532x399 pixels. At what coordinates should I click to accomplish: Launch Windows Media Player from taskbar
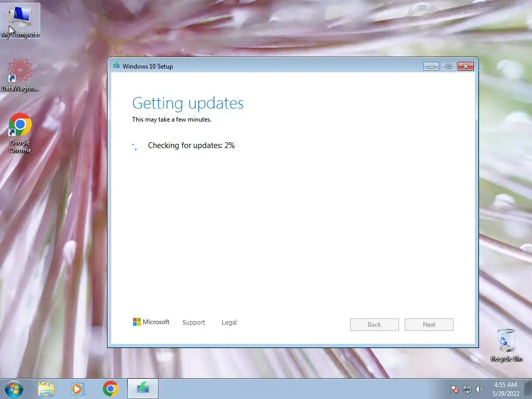tap(78, 389)
